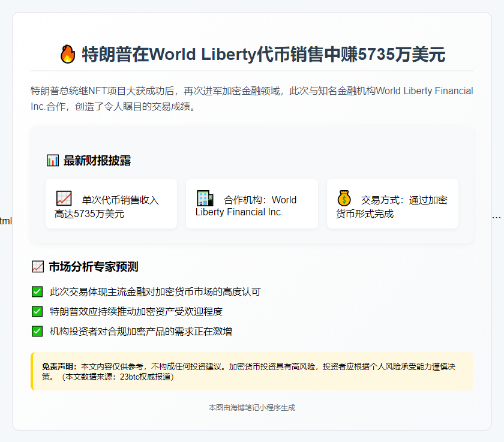
Task: Click the bar chart icon next to 最新财报披露
Action: (53, 160)
